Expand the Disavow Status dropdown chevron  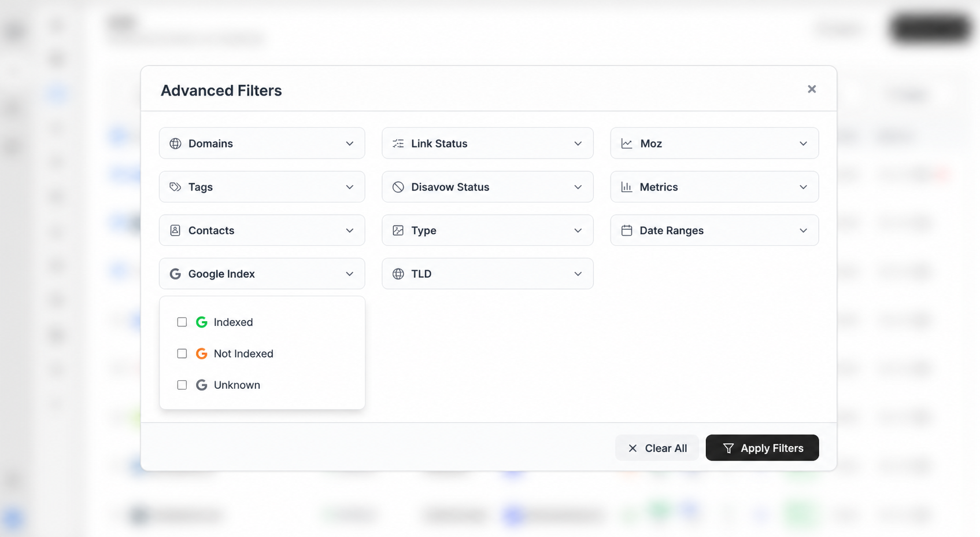(x=578, y=187)
